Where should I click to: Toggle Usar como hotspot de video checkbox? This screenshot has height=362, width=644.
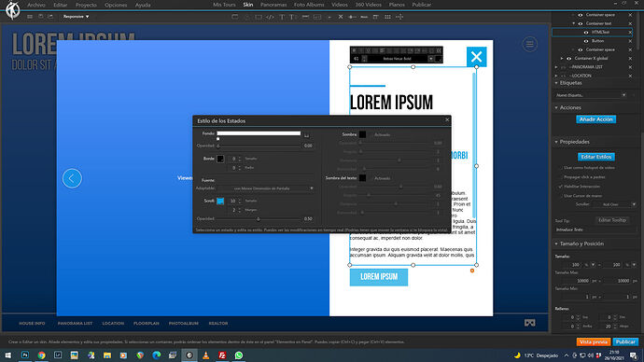(x=561, y=168)
